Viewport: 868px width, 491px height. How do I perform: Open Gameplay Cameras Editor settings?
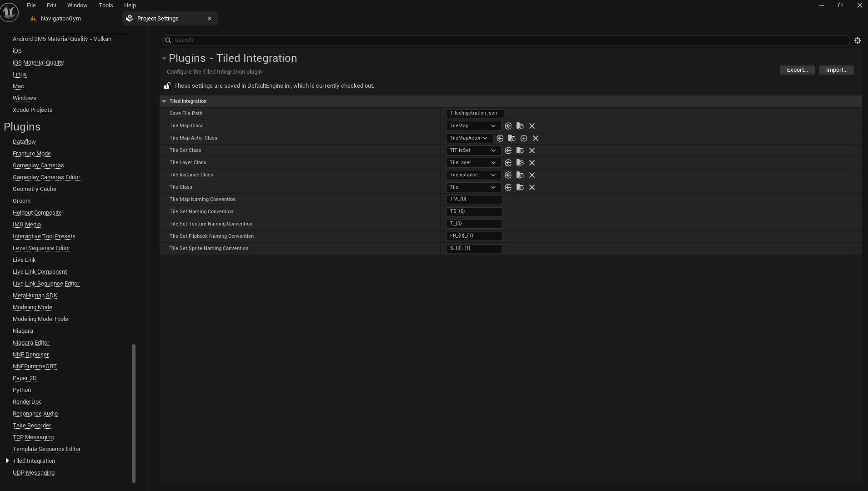pos(46,177)
